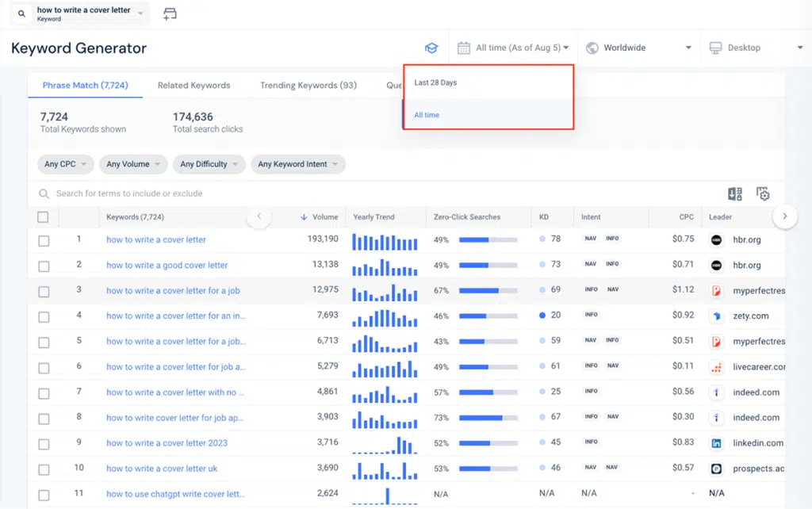The height and width of the screenshot is (509, 812).
Task: Click the monitor icon next to Desktop
Action: point(716,48)
